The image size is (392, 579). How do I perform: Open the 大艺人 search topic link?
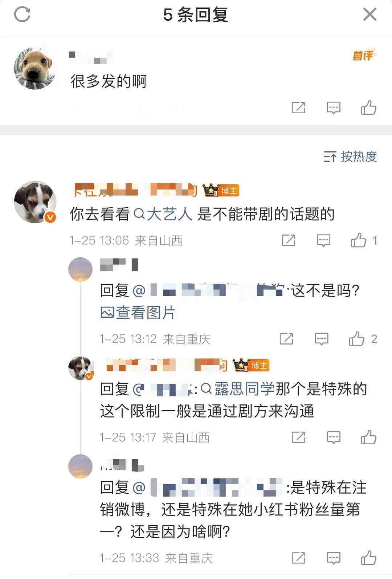click(x=163, y=214)
